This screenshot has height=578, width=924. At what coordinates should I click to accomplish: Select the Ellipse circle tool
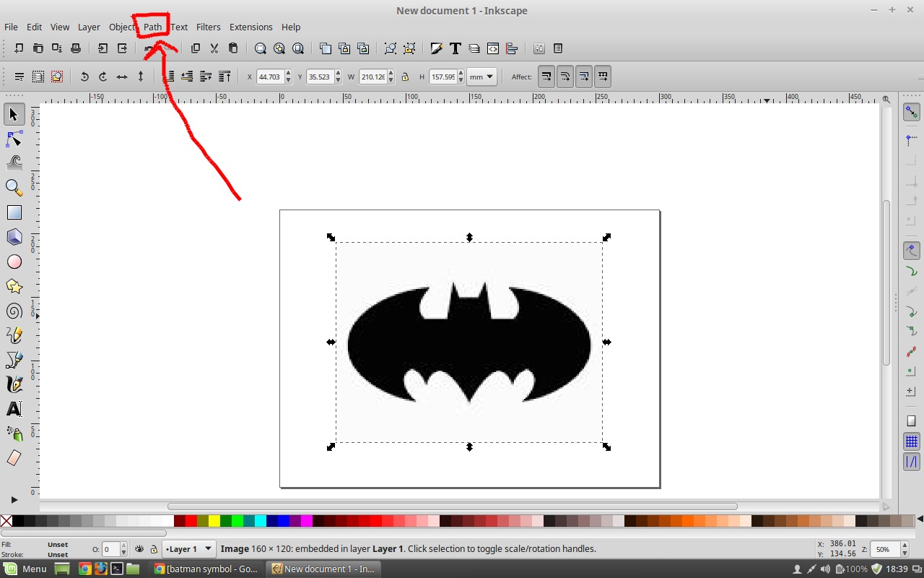14,262
